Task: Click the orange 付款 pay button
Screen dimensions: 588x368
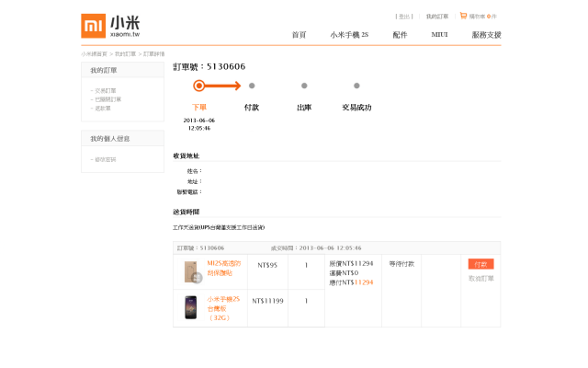Action: coord(481,264)
